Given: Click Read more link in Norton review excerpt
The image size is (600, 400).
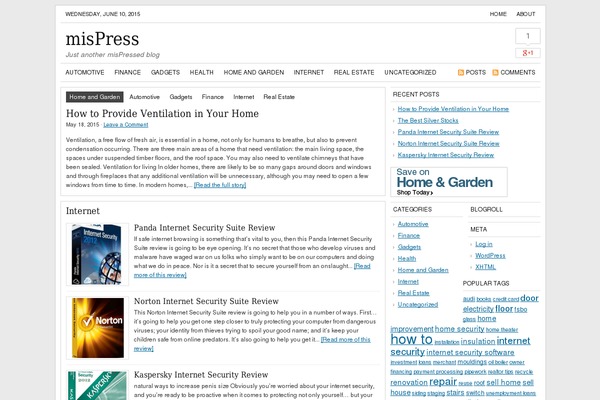Looking at the screenshot, I should point(346,340).
